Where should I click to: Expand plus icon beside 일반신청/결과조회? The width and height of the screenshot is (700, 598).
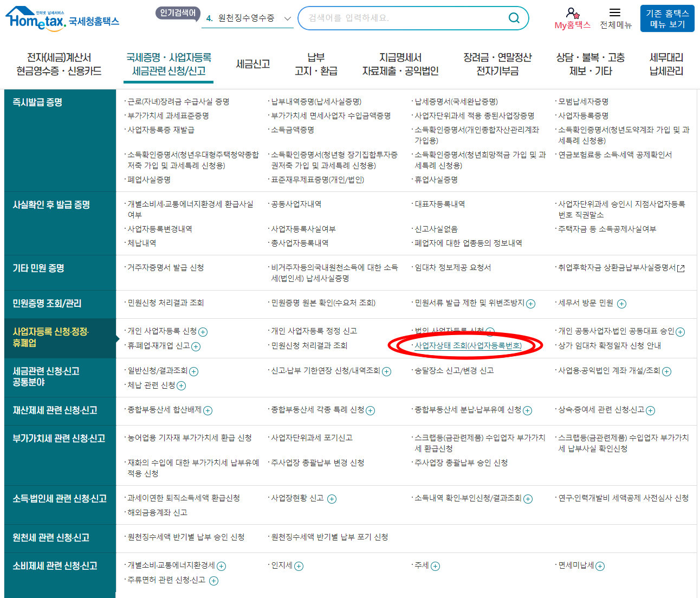pyautogui.click(x=194, y=371)
